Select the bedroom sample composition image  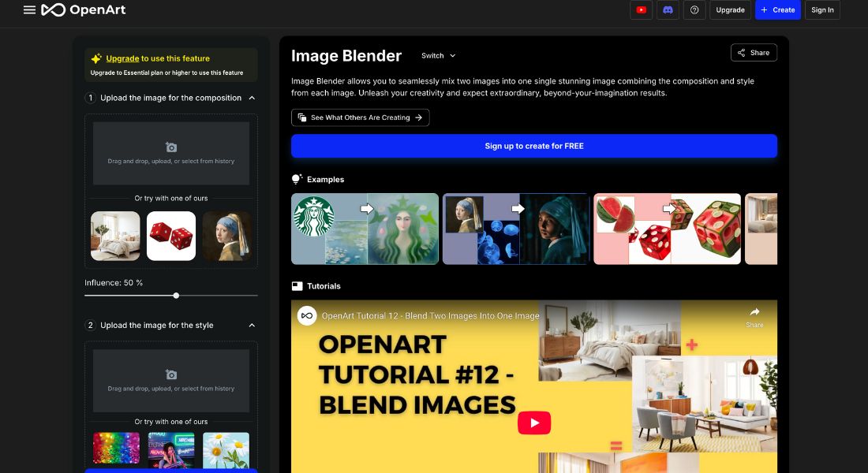pyautogui.click(x=115, y=236)
